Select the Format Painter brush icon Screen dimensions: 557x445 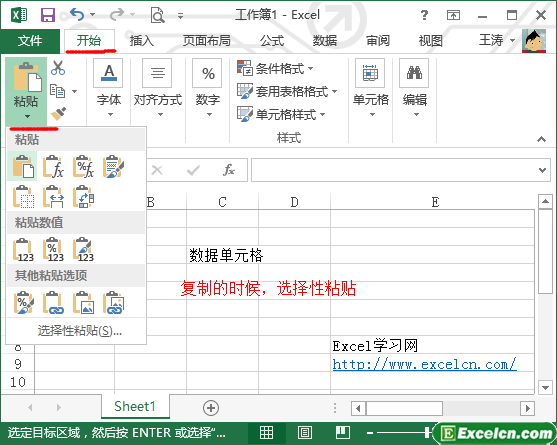click(58, 114)
